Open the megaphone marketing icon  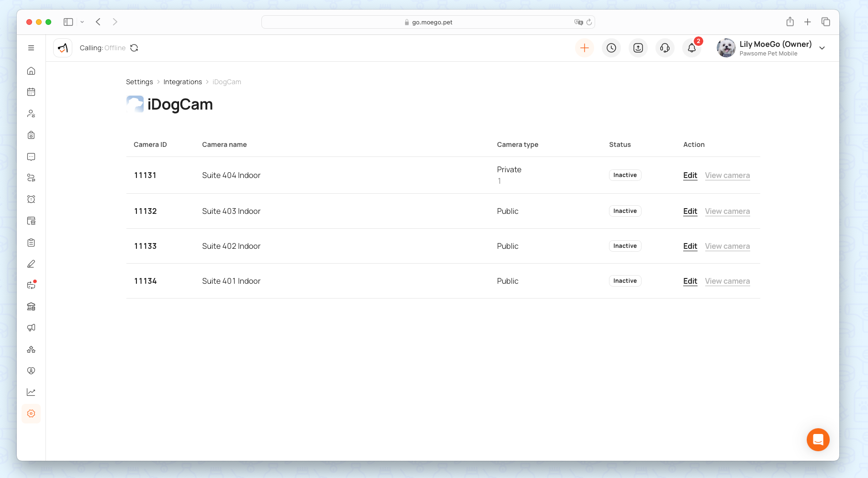coord(31,328)
